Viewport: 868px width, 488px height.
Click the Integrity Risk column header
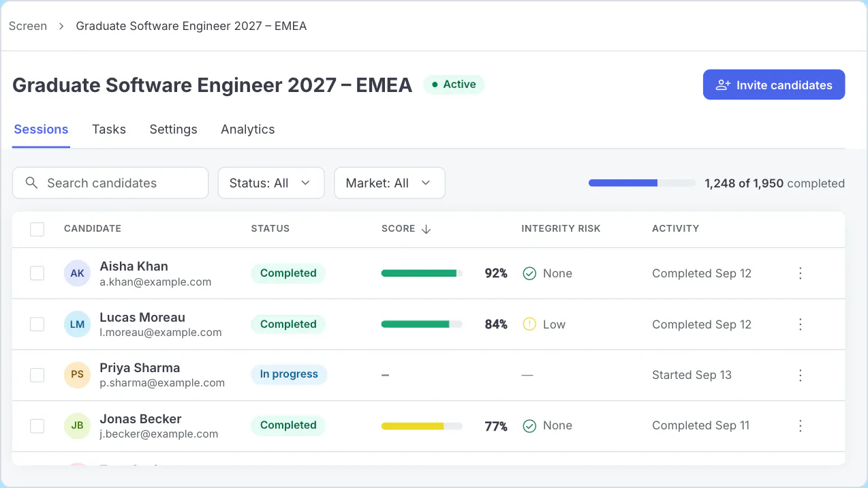pyautogui.click(x=561, y=229)
